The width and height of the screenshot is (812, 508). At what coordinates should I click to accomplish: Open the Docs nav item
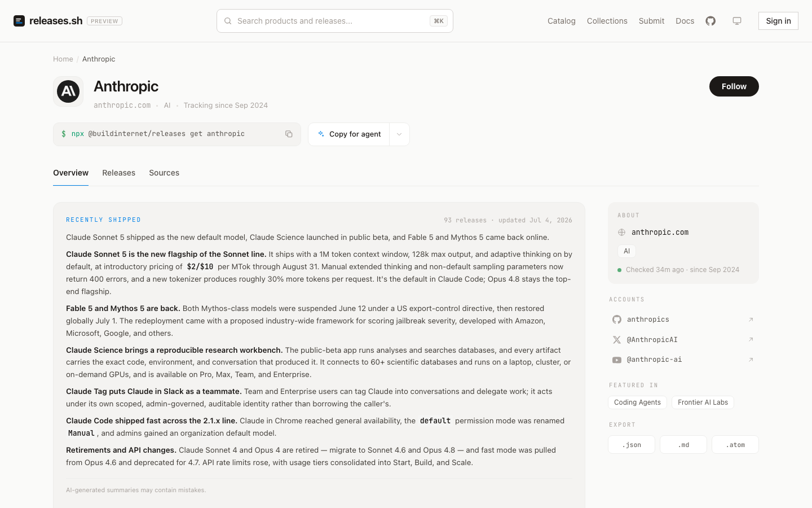(685, 21)
